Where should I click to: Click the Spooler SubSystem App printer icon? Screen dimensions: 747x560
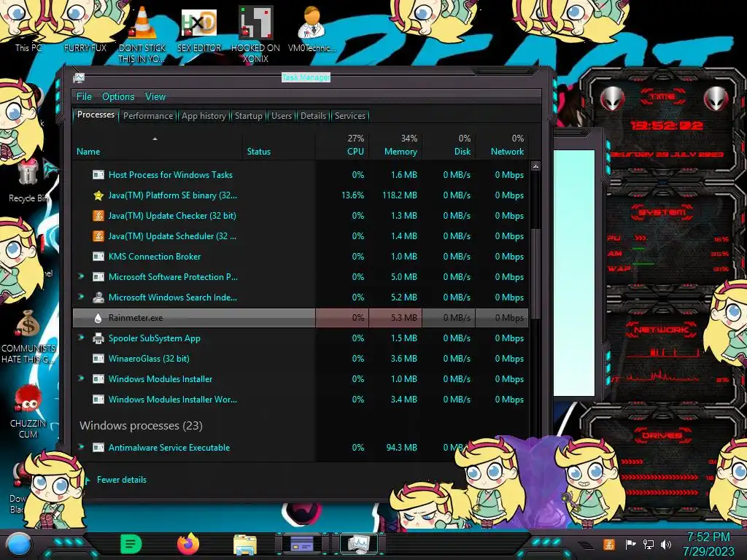[98, 338]
